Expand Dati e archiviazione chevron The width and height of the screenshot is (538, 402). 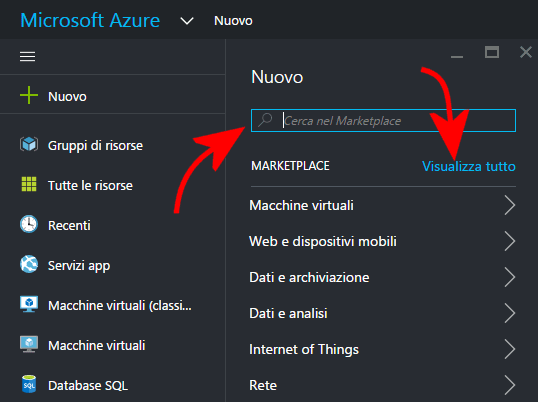510,277
